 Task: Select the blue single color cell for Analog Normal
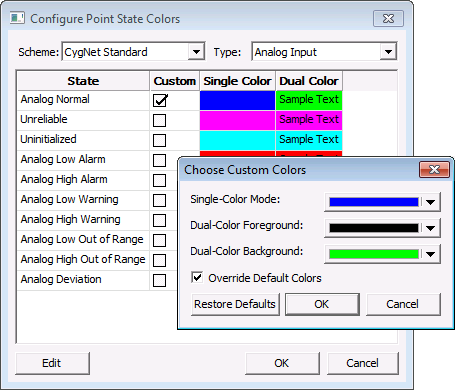click(x=237, y=100)
